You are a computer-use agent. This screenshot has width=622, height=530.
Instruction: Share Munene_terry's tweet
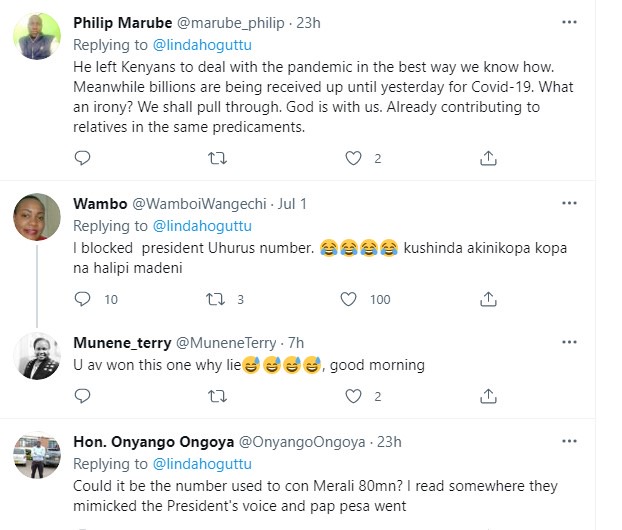489,397
